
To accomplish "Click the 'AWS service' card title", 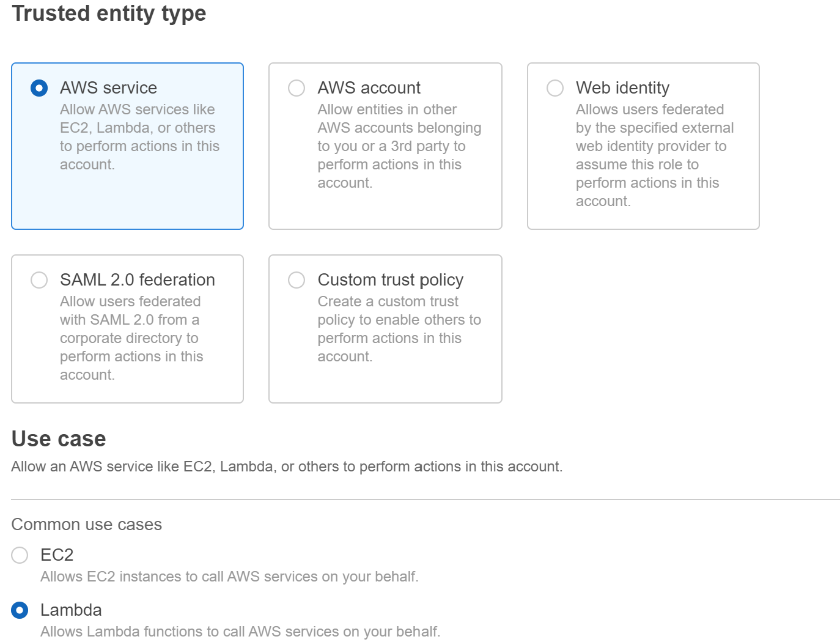I will coord(108,88).
